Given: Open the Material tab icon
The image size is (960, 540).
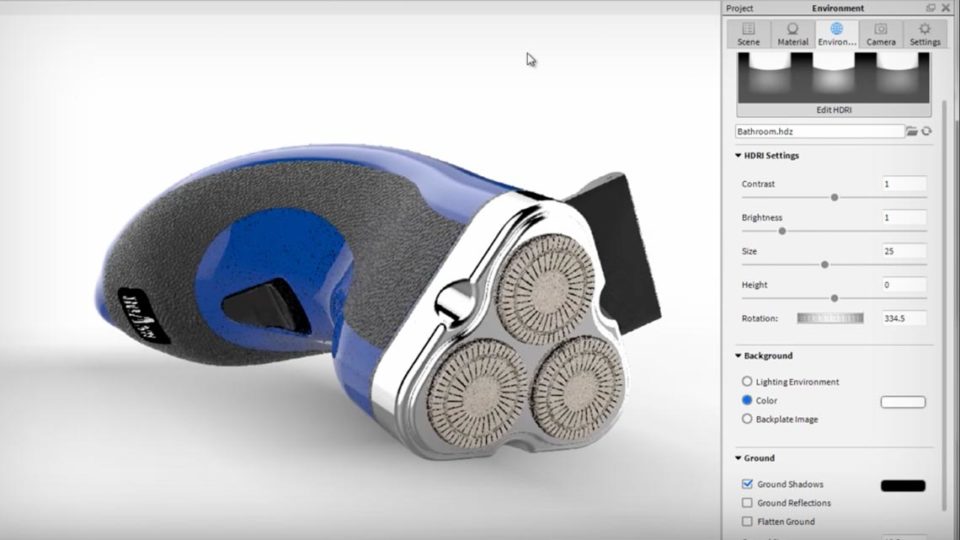Looking at the screenshot, I should coord(793,30).
